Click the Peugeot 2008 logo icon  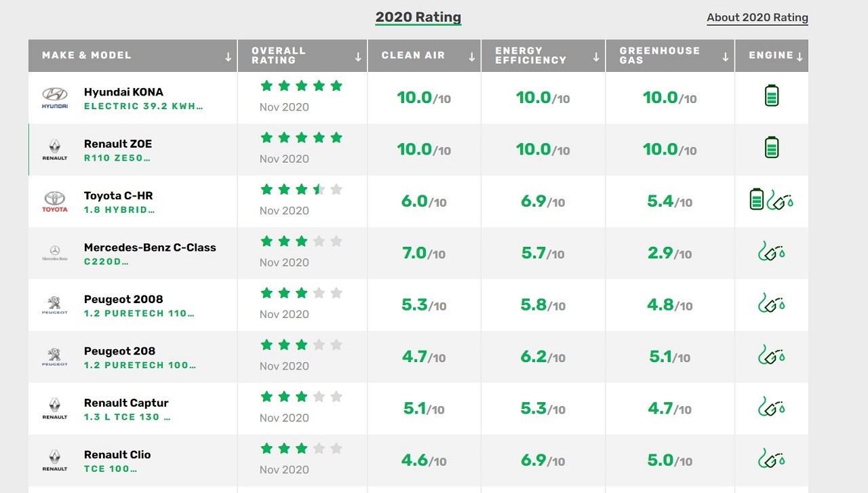(x=55, y=305)
